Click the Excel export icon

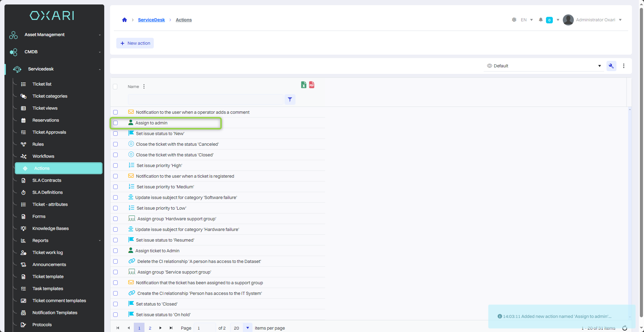pos(303,85)
